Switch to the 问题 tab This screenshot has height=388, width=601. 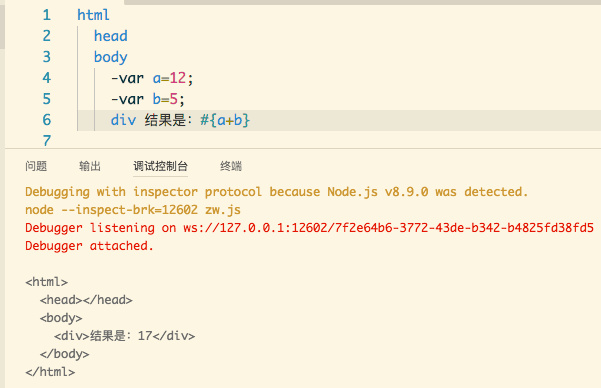(36, 166)
